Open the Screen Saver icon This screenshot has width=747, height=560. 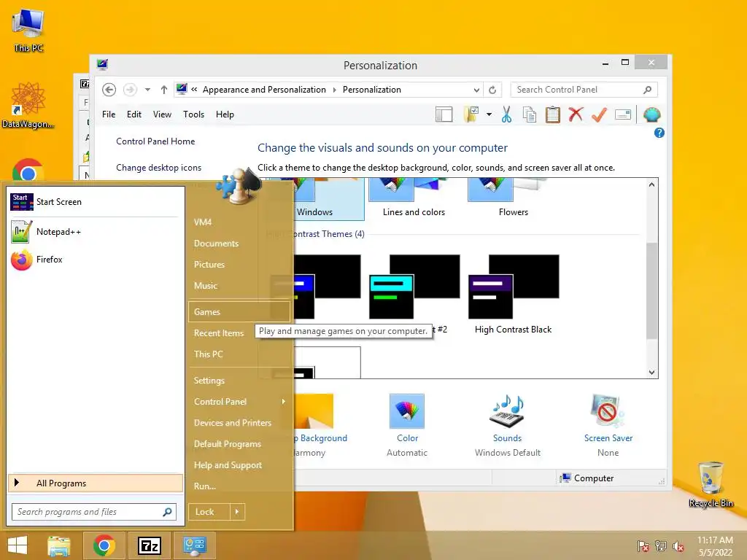pos(608,411)
